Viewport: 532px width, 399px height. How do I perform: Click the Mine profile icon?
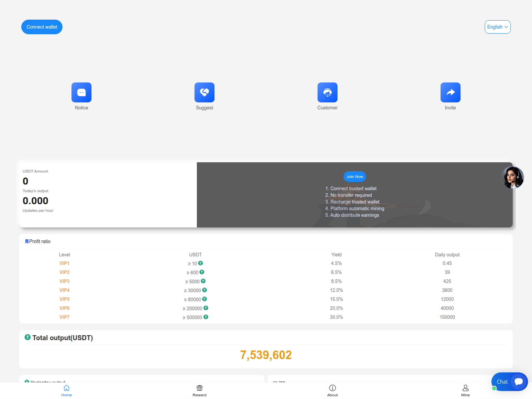pyautogui.click(x=465, y=388)
